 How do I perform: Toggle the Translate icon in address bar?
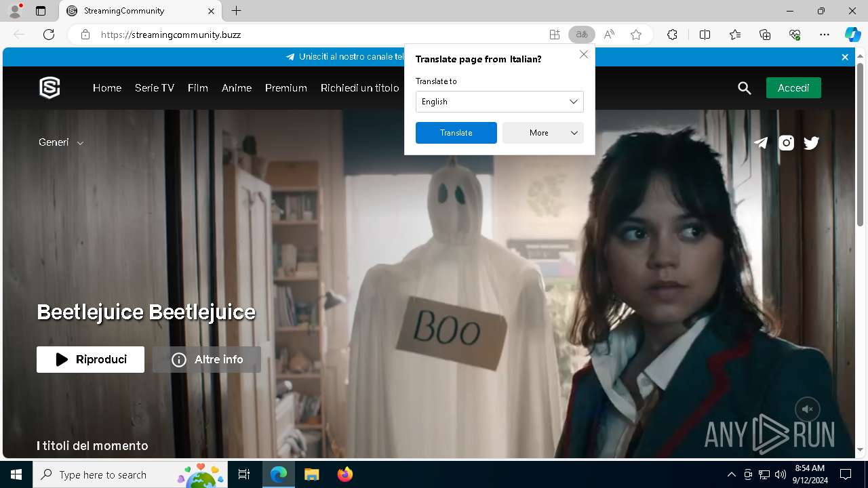pos(581,35)
